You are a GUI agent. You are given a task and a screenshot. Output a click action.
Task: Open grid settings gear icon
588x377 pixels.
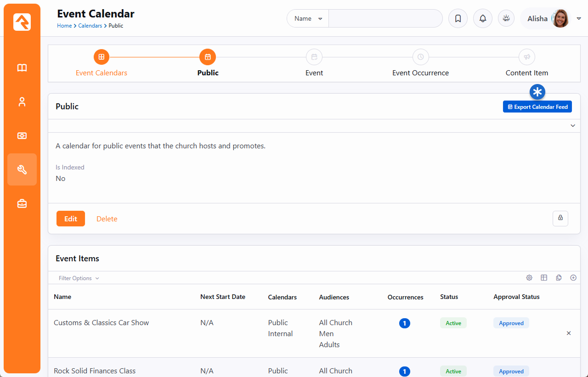(529, 278)
